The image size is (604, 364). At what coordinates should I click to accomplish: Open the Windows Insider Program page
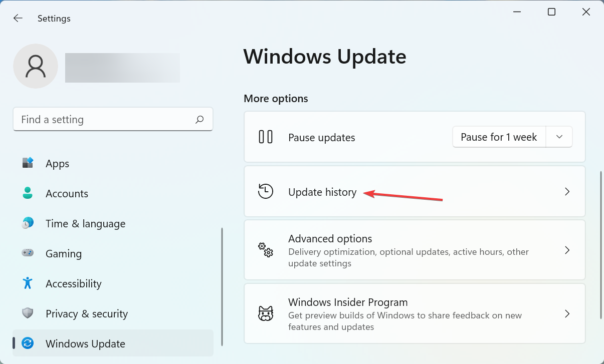(x=415, y=313)
